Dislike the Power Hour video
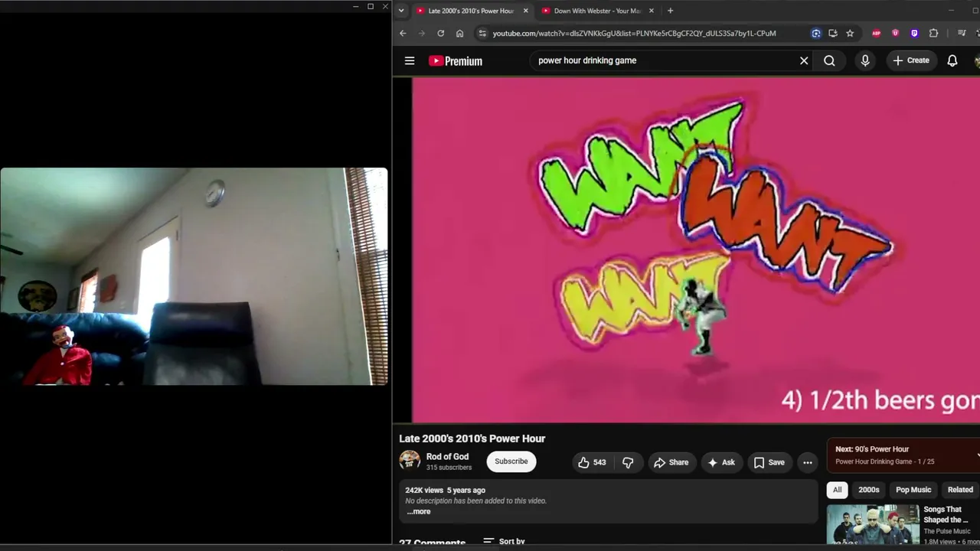The width and height of the screenshot is (980, 551). tap(628, 462)
